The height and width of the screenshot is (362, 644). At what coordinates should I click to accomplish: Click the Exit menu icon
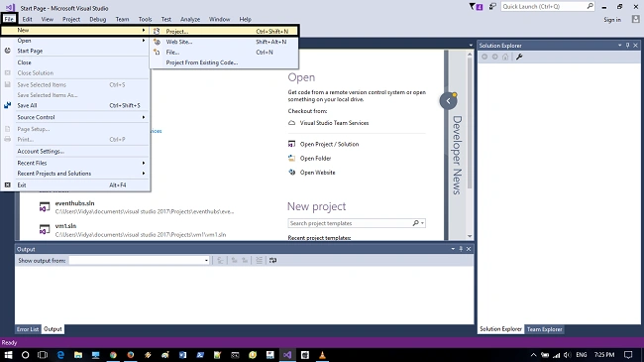coord(7,185)
